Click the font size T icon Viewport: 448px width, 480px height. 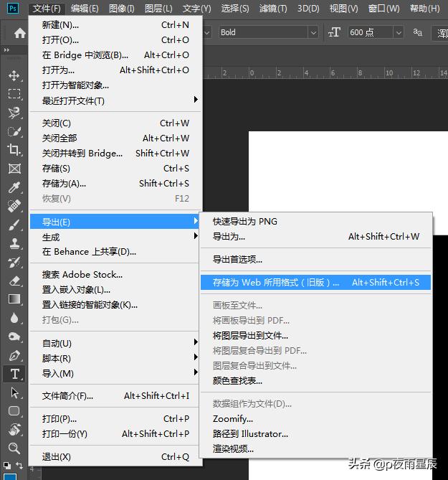tap(334, 32)
